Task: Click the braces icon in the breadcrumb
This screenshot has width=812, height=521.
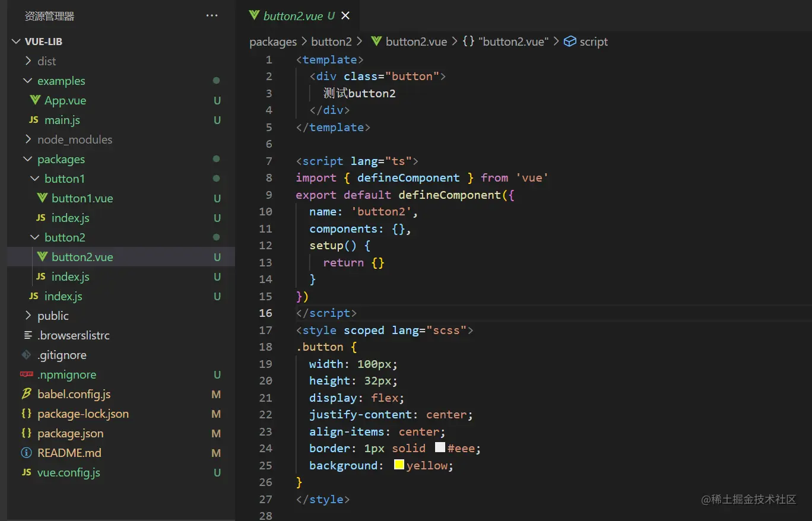Action: 468,42
